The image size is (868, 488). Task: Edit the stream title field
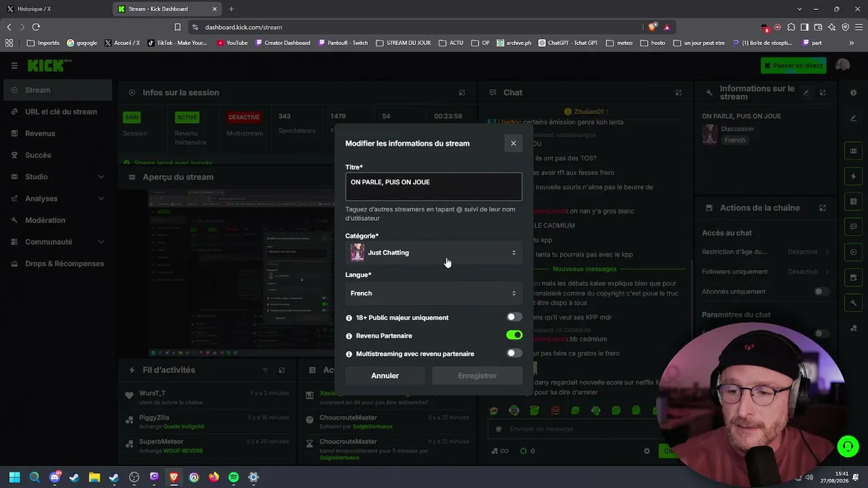(x=433, y=186)
